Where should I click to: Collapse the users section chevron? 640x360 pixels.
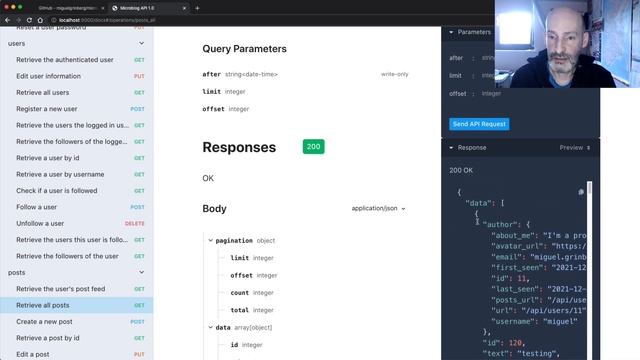141,43
